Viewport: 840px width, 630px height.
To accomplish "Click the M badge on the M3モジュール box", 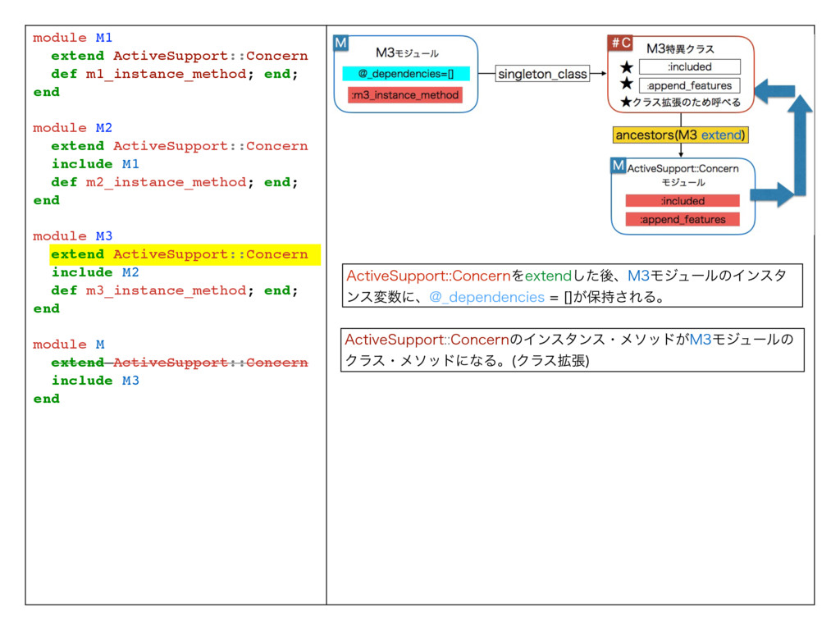I will [x=340, y=43].
